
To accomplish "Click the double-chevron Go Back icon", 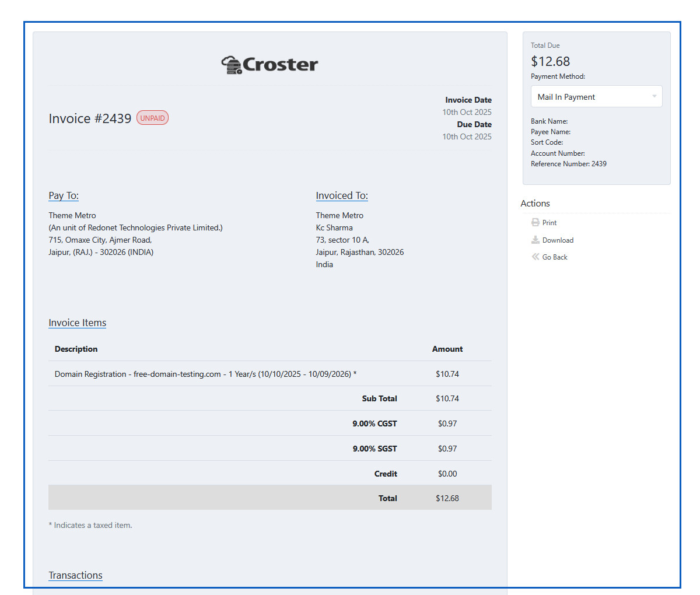I will pyautogui.click(x=535, y=257).
